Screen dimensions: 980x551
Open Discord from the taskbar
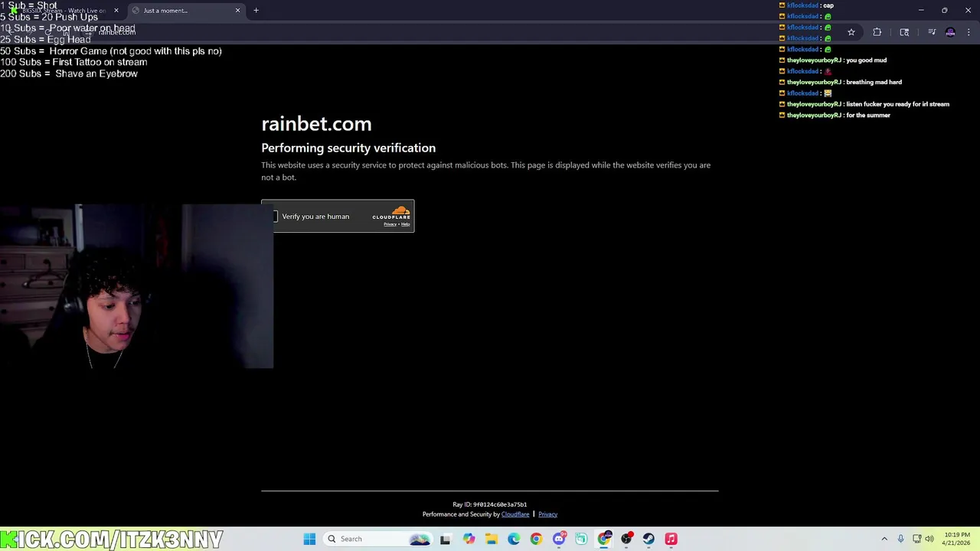pos(559,539)
